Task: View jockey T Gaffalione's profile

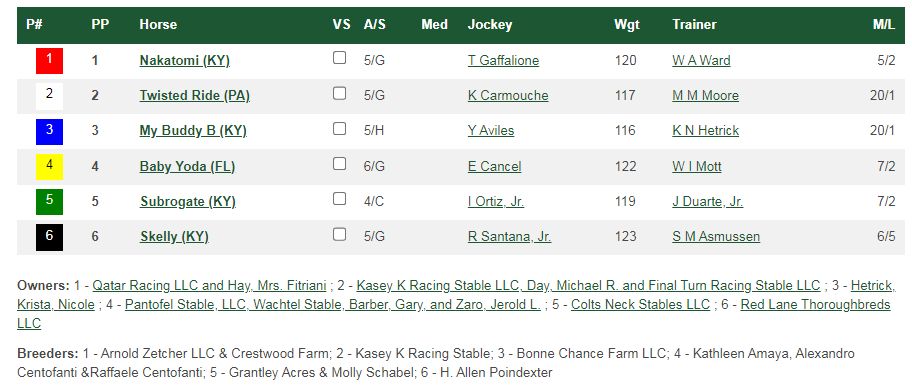Action: (x=503, y=60)
